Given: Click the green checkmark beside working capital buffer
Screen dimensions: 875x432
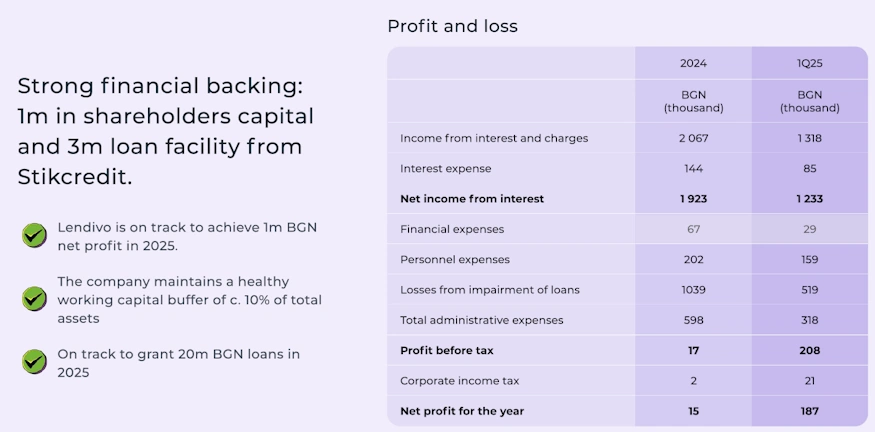Looking at the screenshot, I should click(x=34, y=299).
